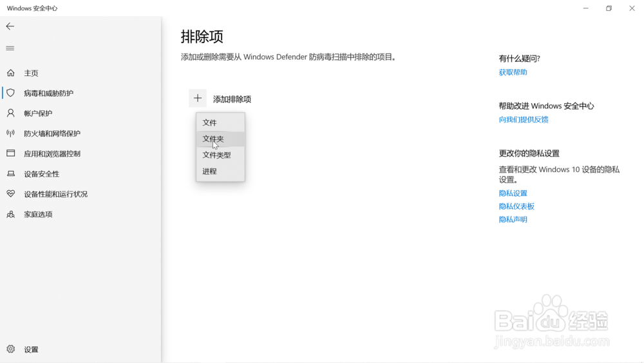Click the heart icon for 设备性能和运行状况
This screenshot has height=363, width=644.
click(x=11, y=193)
